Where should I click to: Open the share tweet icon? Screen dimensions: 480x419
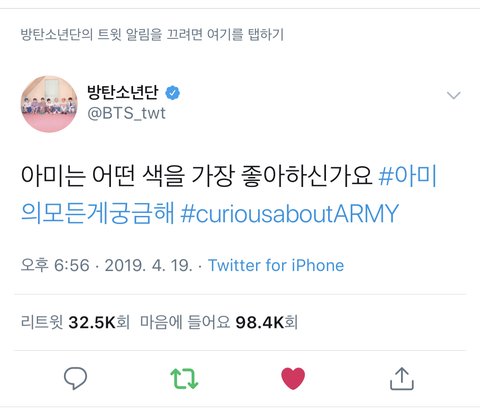click(402, 379)
